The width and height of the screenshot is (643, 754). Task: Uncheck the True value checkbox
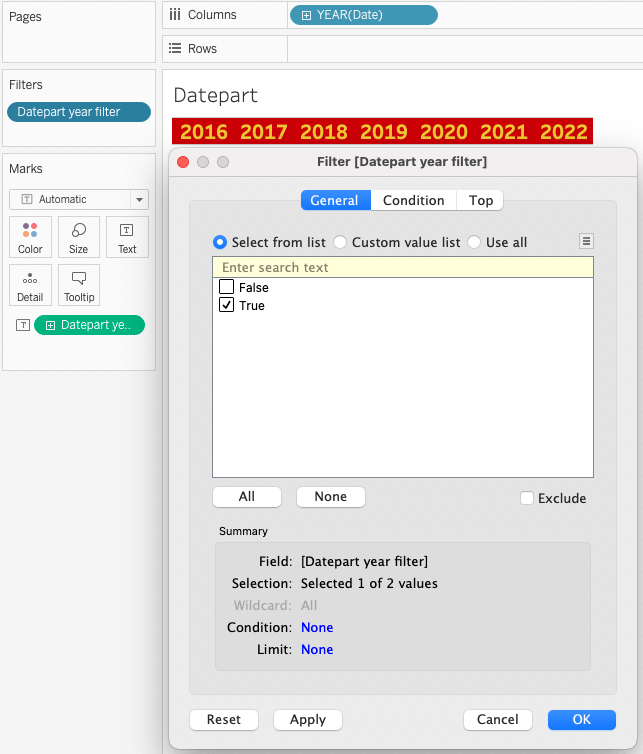227,306
